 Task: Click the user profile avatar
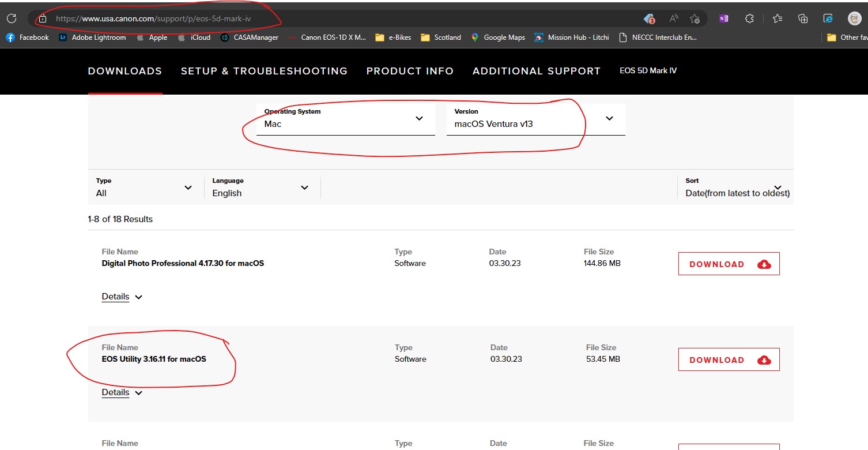[854, 18]
